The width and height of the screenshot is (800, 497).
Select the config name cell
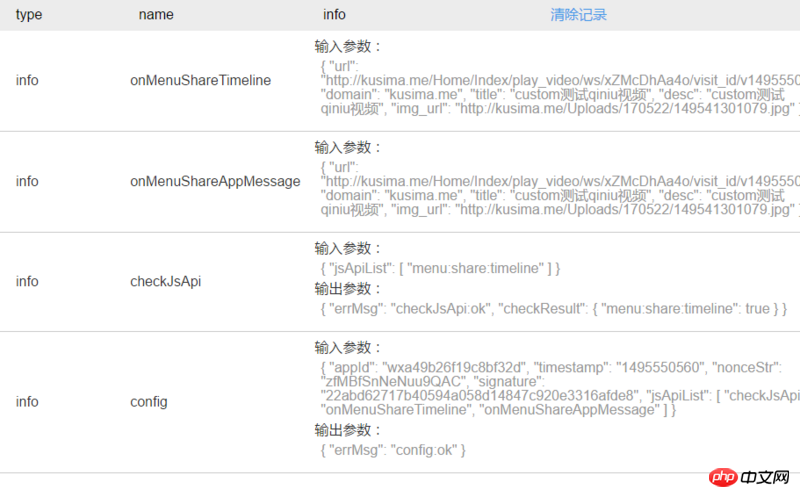pos(149,401)
